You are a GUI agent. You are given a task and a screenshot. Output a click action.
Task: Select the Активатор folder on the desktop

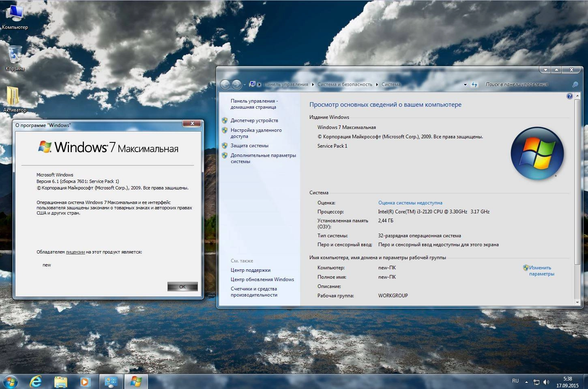coord(15,99)
